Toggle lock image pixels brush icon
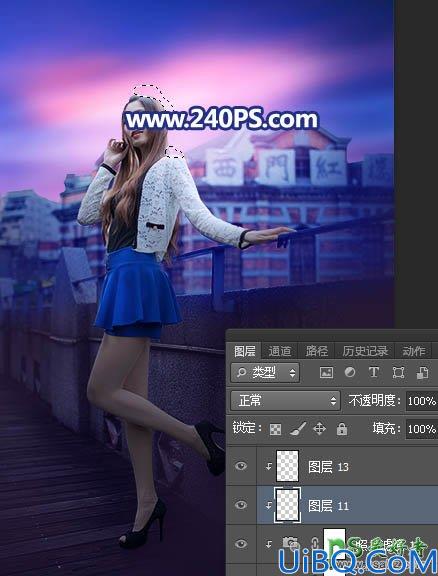This screenshot has width=438, height=576. coord(298,429)
